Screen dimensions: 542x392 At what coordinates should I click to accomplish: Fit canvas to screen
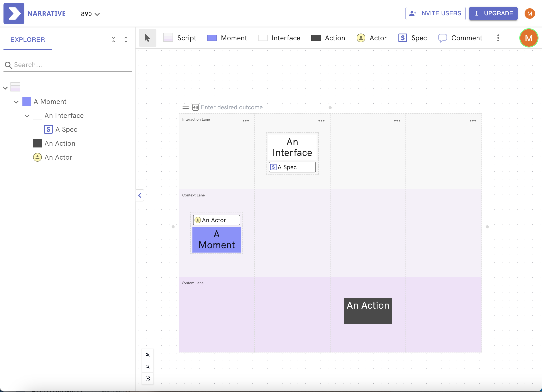(x=148, y=379)
